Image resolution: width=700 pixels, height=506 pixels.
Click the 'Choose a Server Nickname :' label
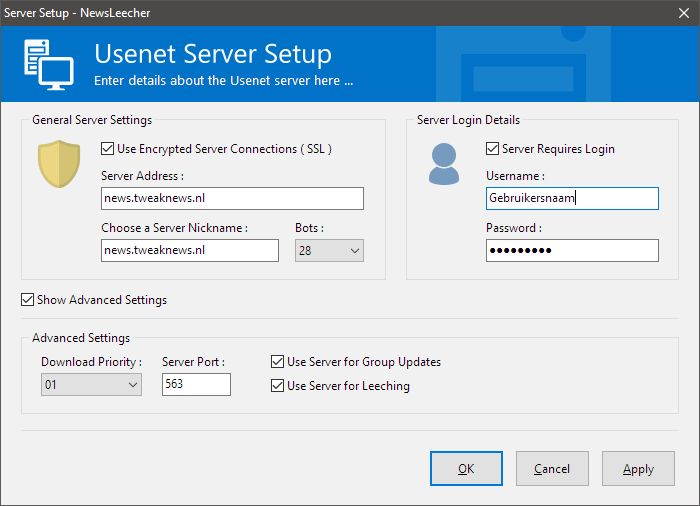pos(175,228)
